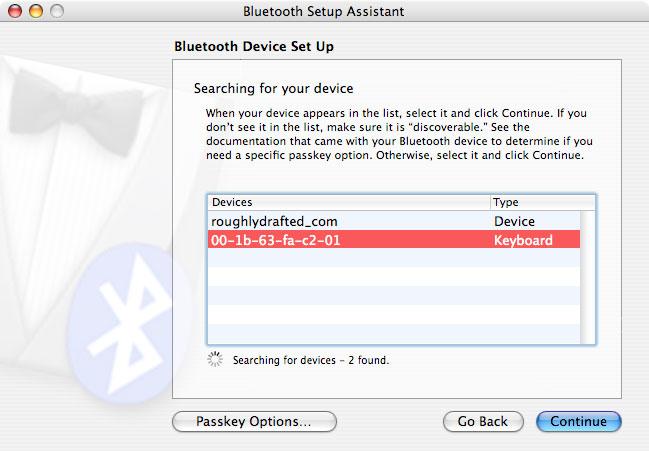Click the 'Searching for devices – 2 found' status text

(x=311, y=360)
